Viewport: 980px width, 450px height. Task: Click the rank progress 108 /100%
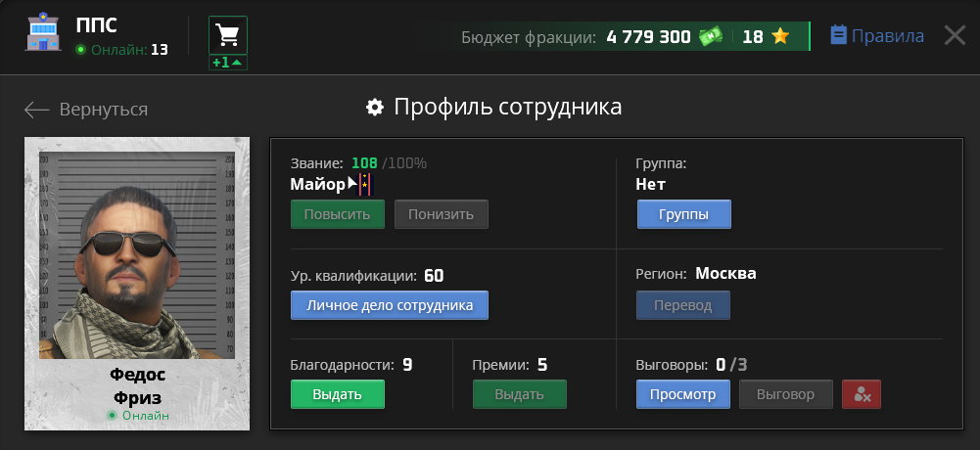[x=389, y=163]
